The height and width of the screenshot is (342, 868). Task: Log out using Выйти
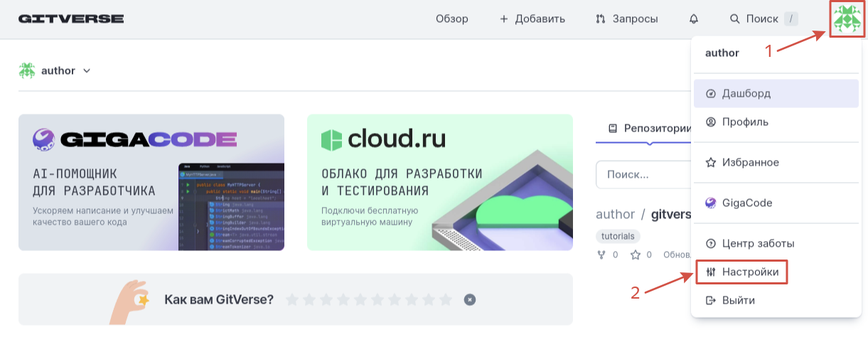[x=738, y=300]
